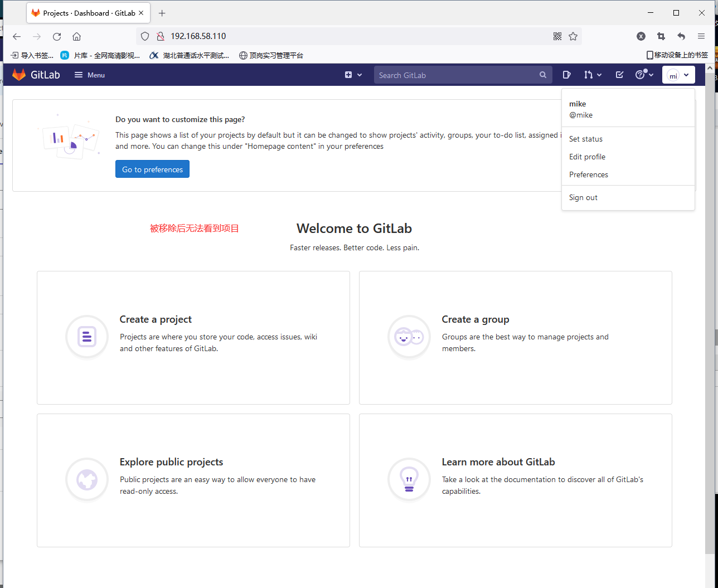The image size is (718, 588).
Task: Open the To-Do list icon
Action: coord(619,75)
